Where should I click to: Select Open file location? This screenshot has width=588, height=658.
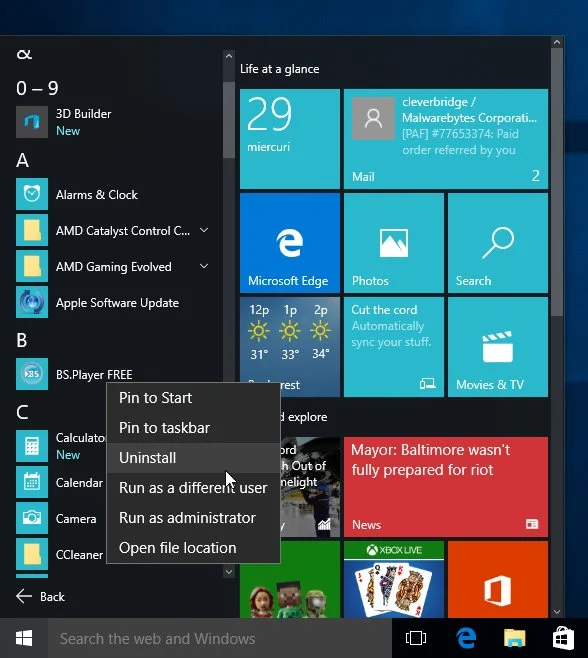[x=193, y=548]
